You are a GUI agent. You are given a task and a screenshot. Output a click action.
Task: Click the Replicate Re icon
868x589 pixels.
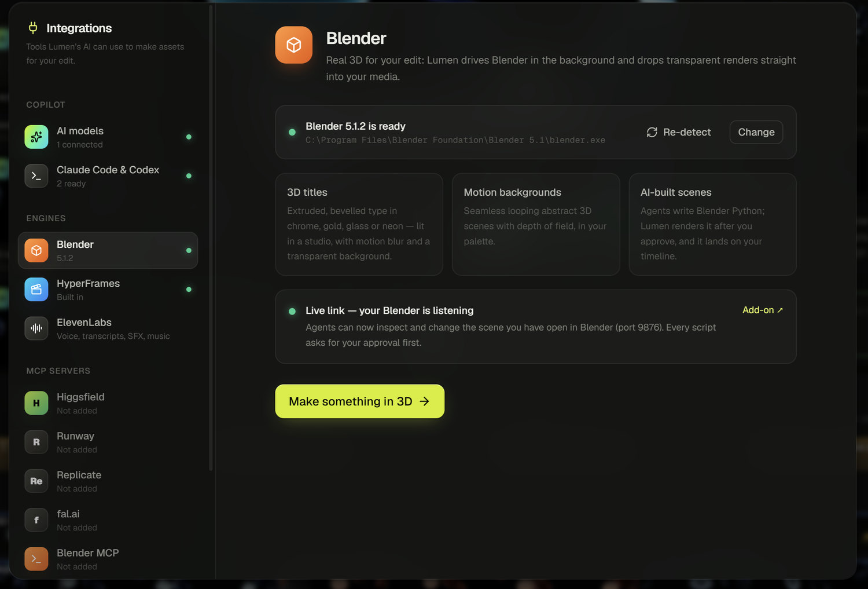36,481
